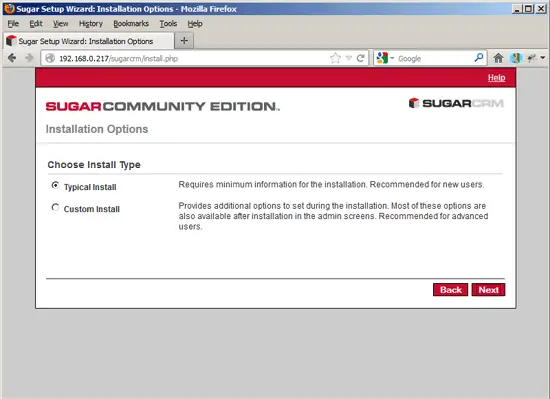
Task: Open the Tools menu
Action: coord(168,23)
